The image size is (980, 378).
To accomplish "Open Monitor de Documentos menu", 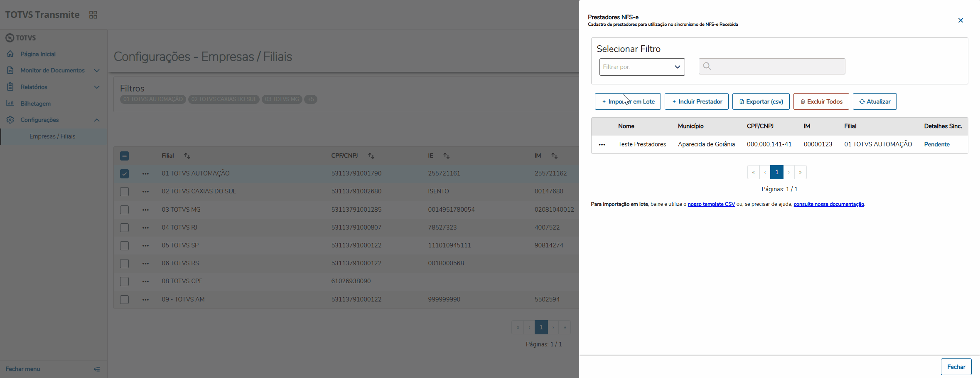I will (52, 70).
